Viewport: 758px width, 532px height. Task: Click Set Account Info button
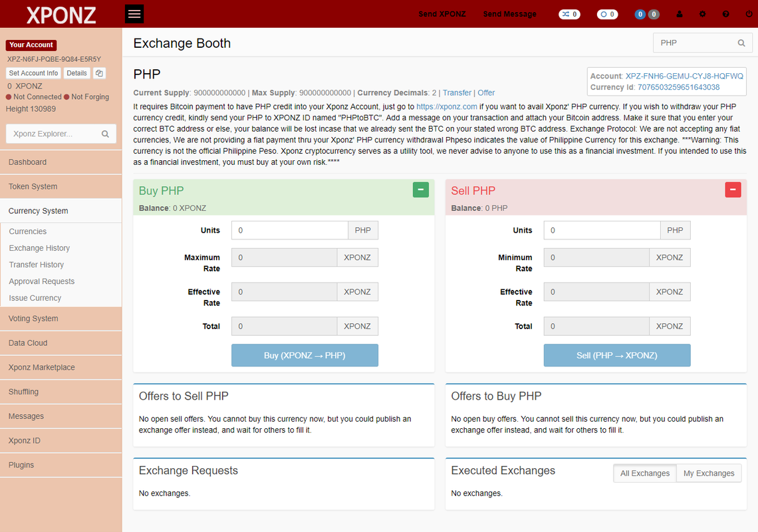[x=33, y=73]
